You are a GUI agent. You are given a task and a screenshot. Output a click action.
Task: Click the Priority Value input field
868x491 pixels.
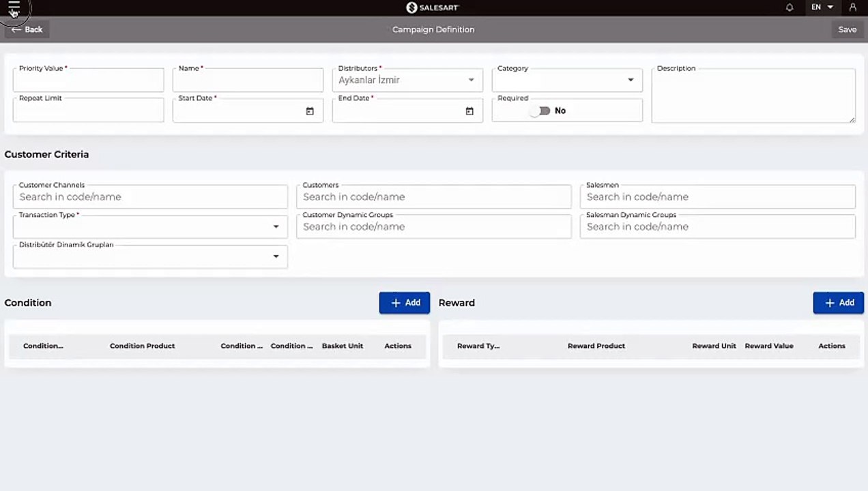(88, 81)
